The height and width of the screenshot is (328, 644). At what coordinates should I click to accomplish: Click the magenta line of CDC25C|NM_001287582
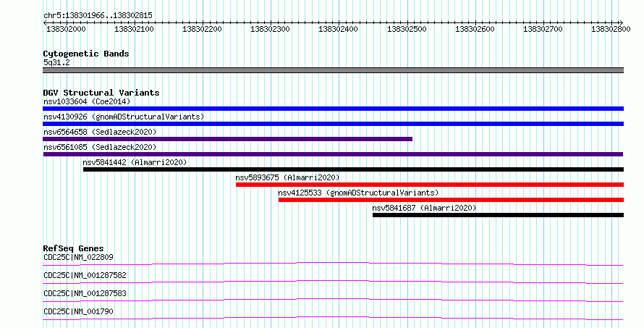(x=333, y=282)
